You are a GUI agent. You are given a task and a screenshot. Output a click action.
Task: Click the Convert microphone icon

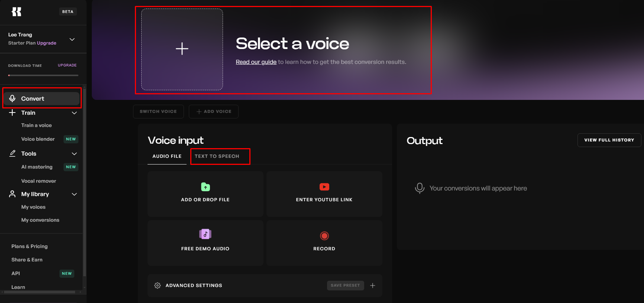point(13,98)
